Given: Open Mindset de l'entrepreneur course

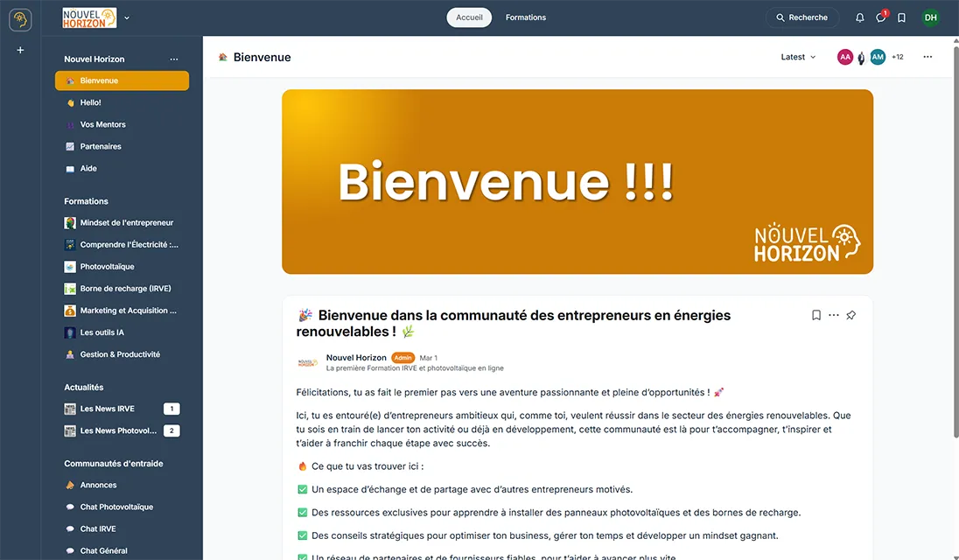Looking at the screenshot, I should pyautogui.click(x=122, y=223).
